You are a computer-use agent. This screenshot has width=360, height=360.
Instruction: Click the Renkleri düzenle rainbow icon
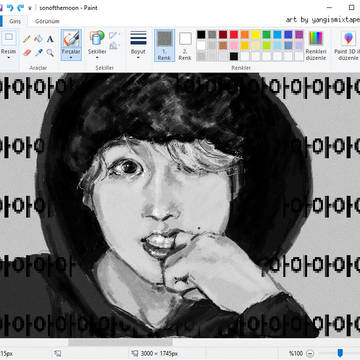point(316,38)
